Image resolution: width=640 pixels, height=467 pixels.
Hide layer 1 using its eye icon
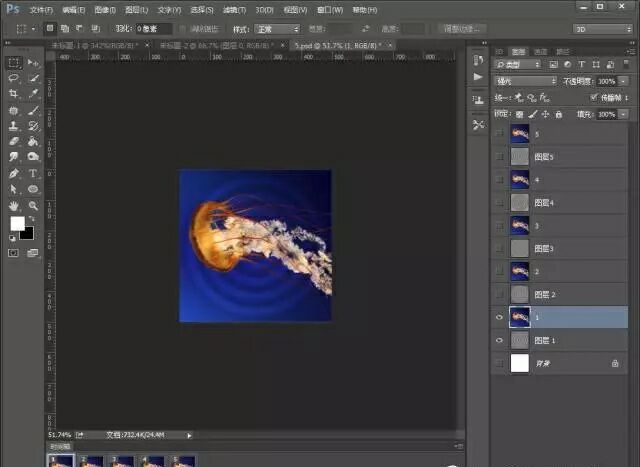tap(500, 317)
